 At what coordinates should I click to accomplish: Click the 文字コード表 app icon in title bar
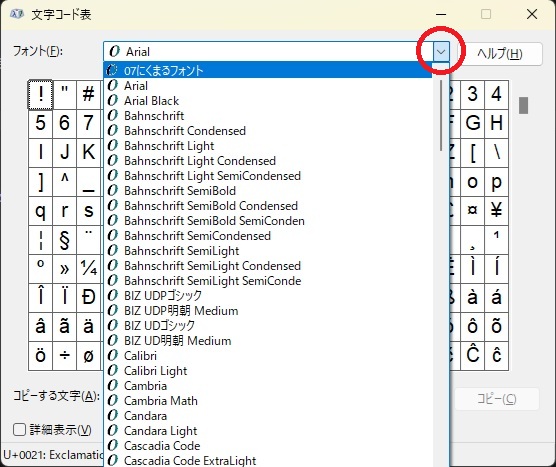click(17, 14)
